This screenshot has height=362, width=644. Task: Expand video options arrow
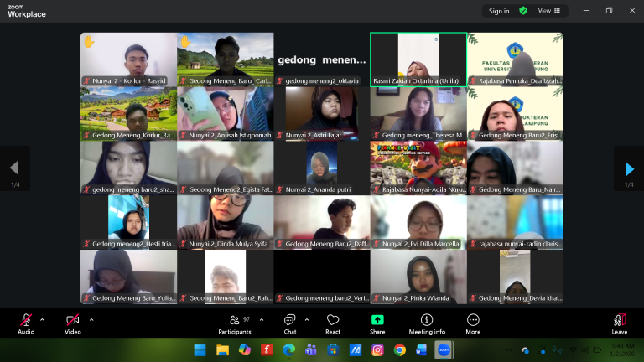click(x=91, y=320)
